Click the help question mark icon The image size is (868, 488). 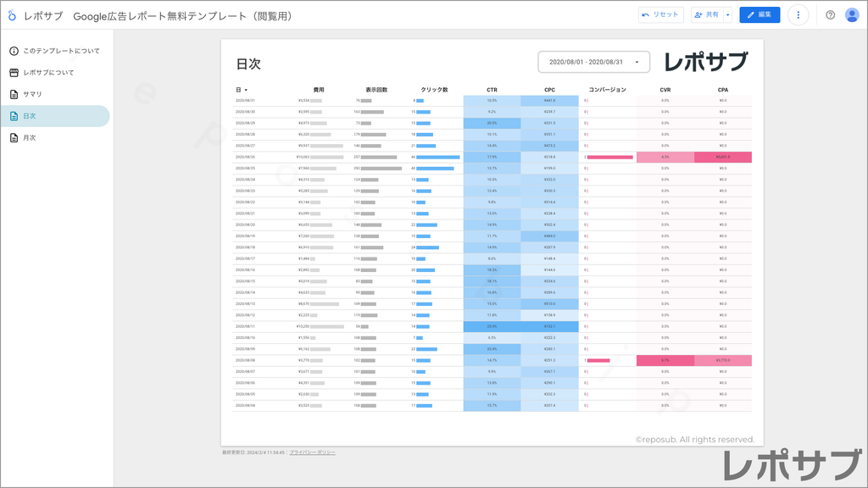click(x=829, y=14)
